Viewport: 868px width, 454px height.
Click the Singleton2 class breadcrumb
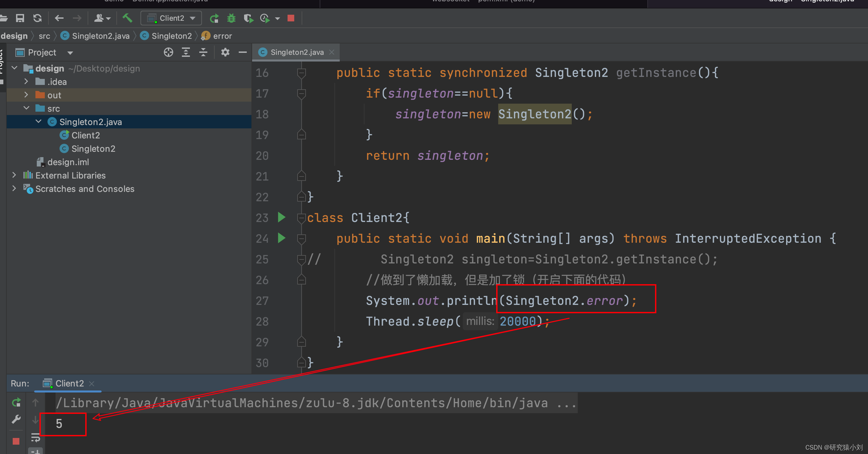166,36
